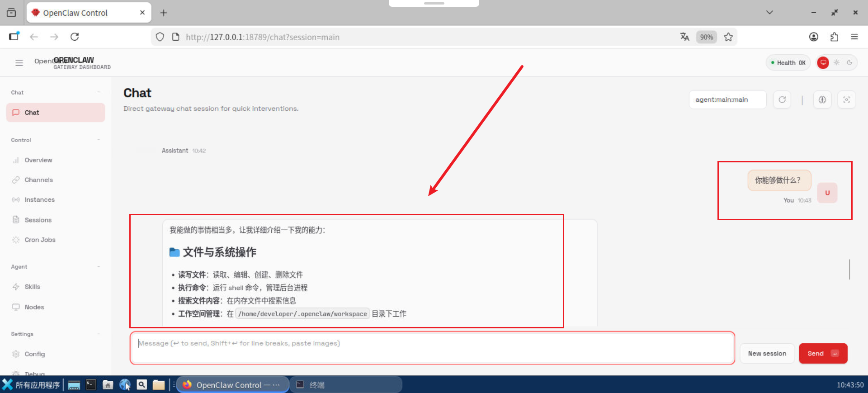Open the home folder taskbar icon

108,384
